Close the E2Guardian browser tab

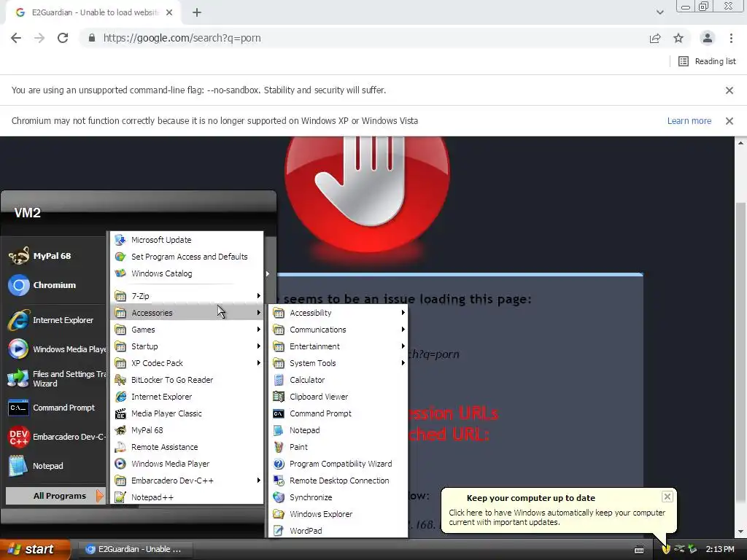169,13
